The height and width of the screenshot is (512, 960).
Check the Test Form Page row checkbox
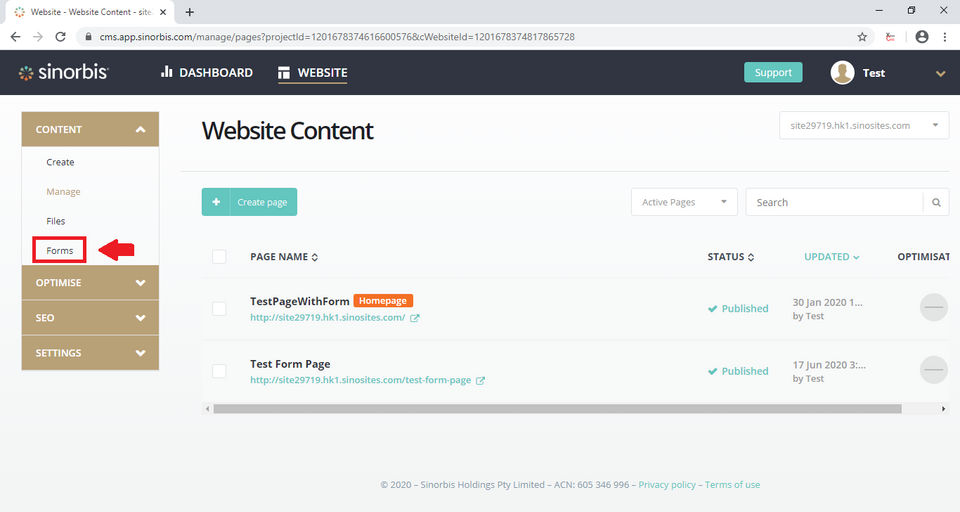(219, 371)
